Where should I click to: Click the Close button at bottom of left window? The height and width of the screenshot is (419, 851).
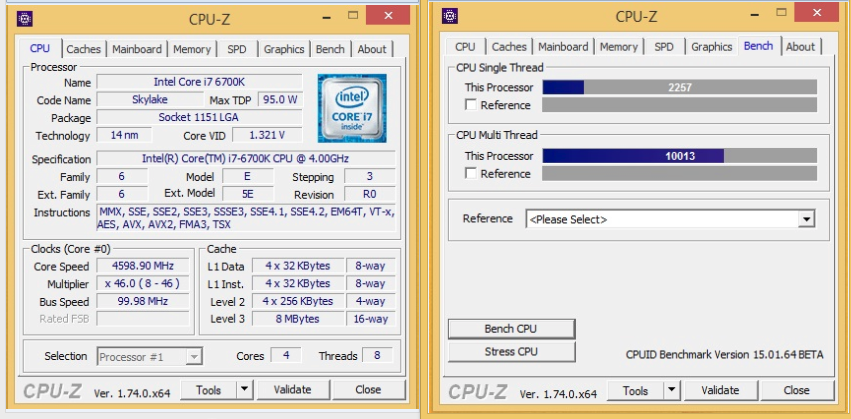click(x=368, y=389)
